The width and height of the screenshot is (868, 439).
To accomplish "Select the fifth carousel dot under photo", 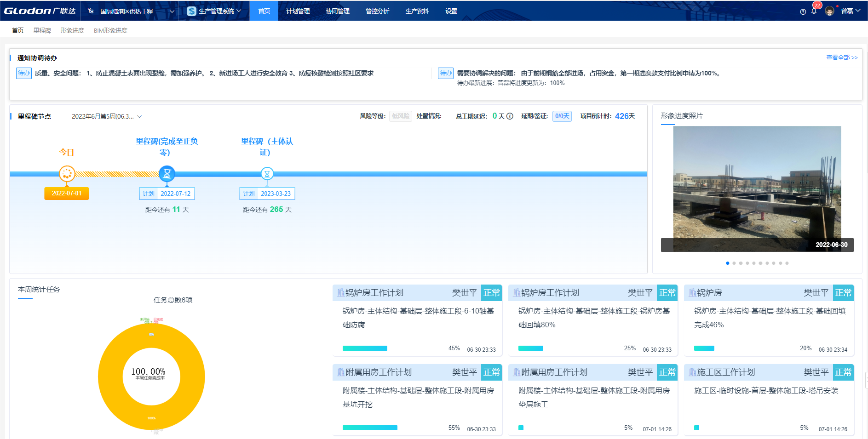I will 754,263.
